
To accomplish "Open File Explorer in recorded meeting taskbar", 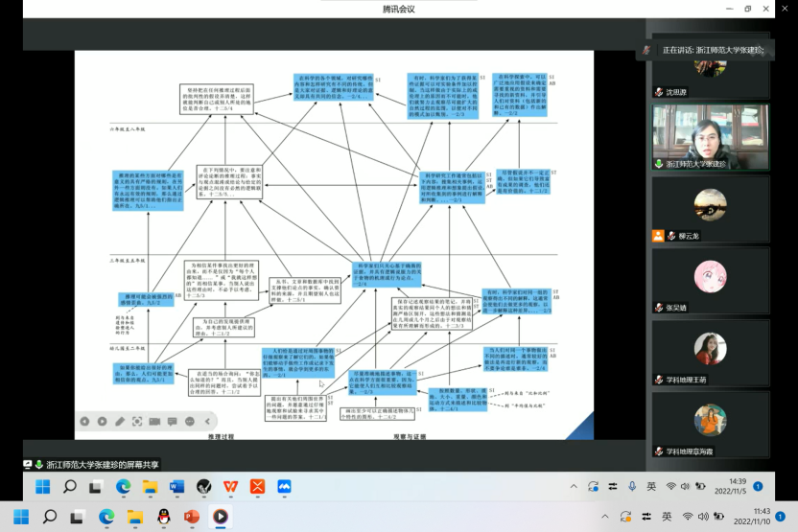I will click(x=150, y=487).
